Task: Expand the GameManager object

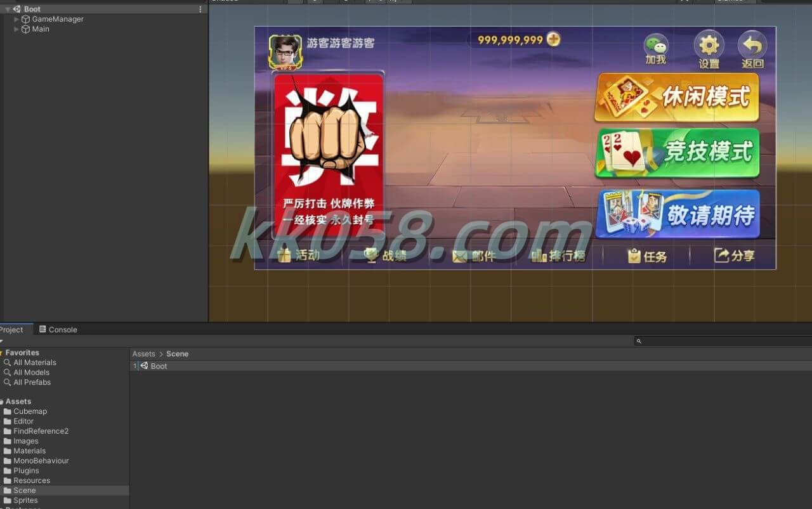Action: pos(16,19)
